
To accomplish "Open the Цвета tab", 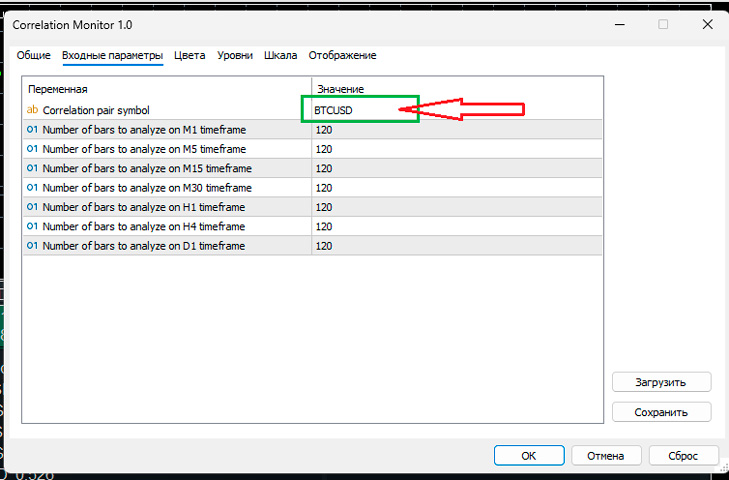I will coord(189,56).
